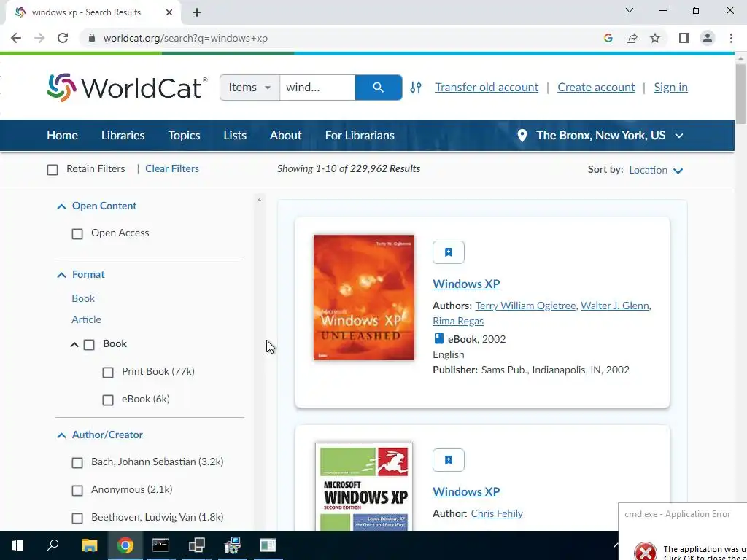Check Print Book (77k) filter
Screen dimensions: 747x560
point(108,373)
